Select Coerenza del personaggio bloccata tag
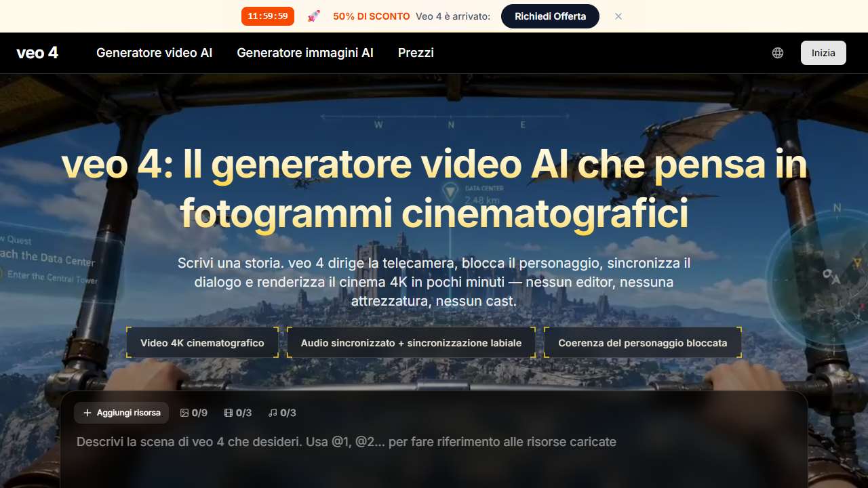The height and width of the screenshot is (488, 868). pos(642,343)
